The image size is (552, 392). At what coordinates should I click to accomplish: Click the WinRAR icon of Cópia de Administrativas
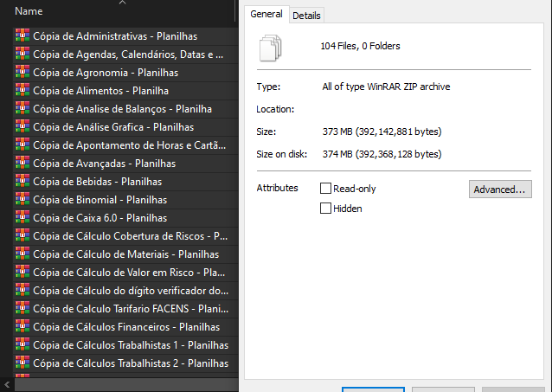coord(22,36)
